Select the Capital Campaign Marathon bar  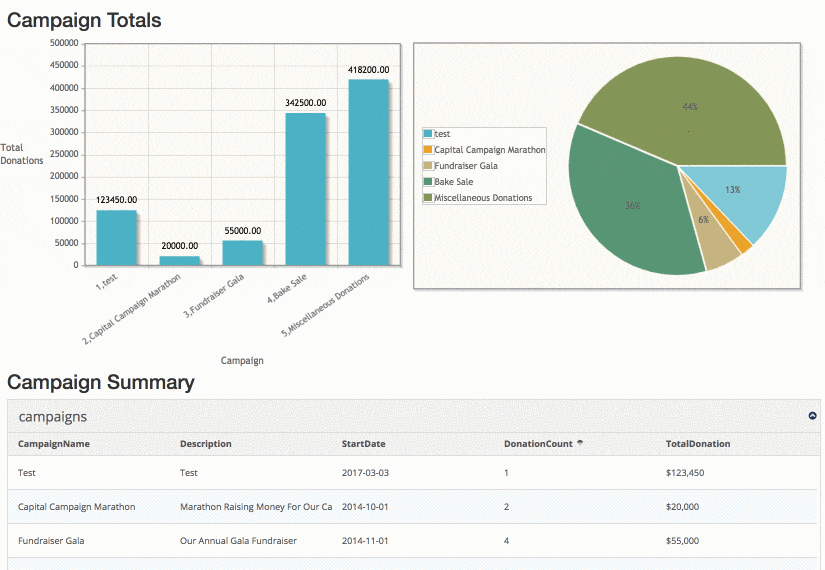click(179, 261)
